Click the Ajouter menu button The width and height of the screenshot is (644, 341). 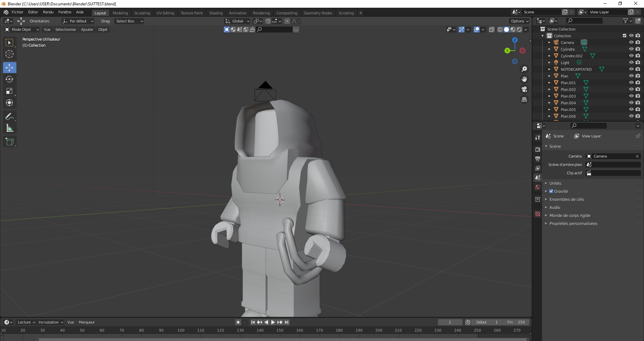tap(87, 30)
